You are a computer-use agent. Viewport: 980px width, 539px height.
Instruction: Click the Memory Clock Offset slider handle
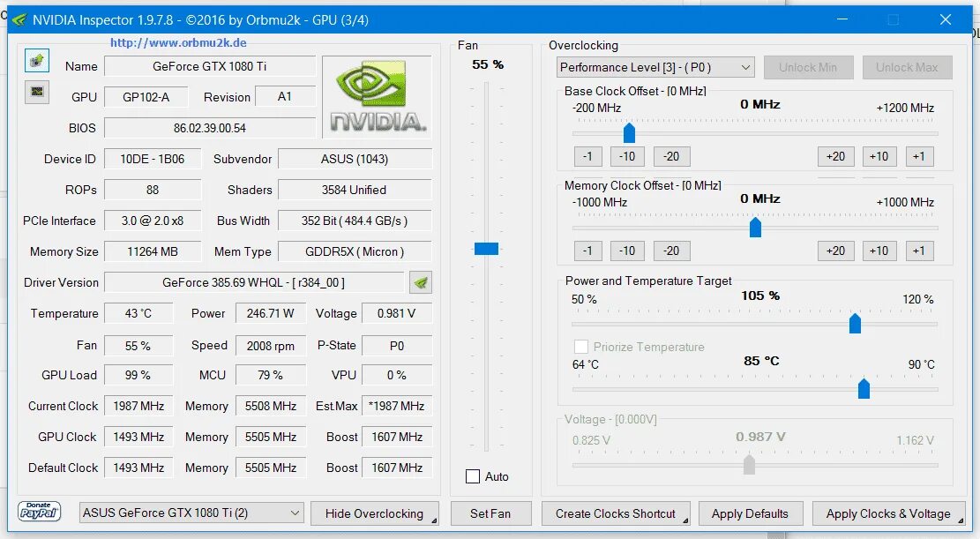click(x=755, y=227)
